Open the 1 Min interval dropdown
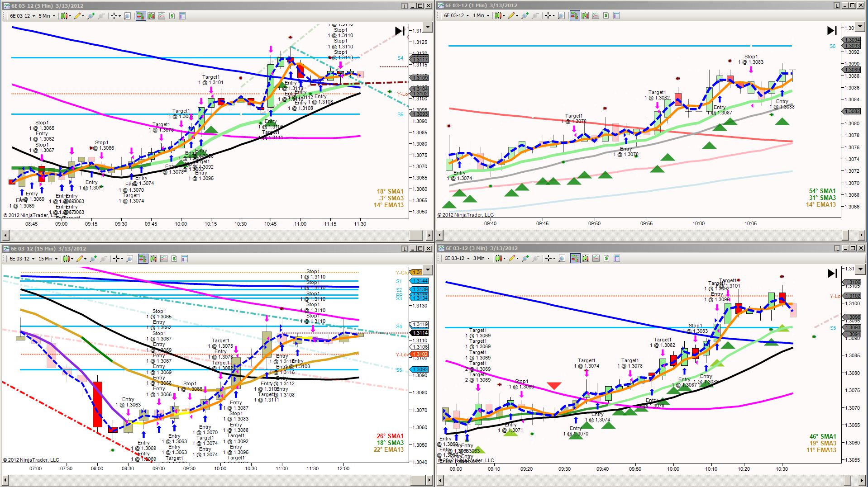Viewport: 868px width, 487px height. [x=481, y=15]
